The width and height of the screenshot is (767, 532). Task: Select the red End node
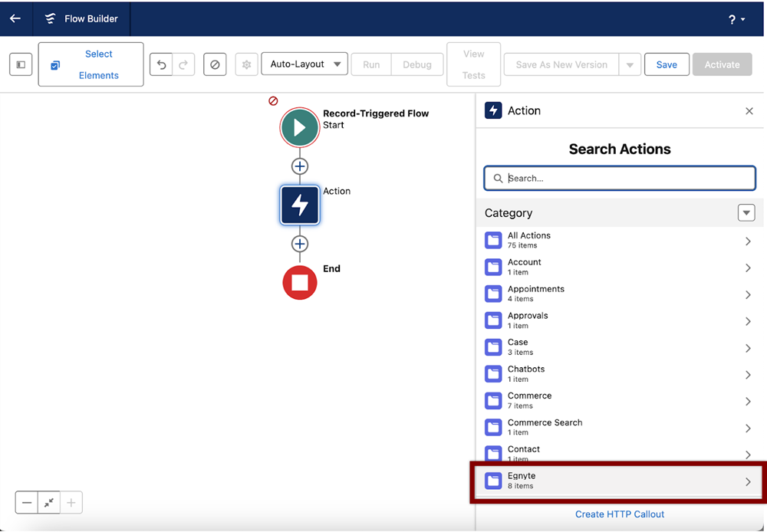click(300, 283)
